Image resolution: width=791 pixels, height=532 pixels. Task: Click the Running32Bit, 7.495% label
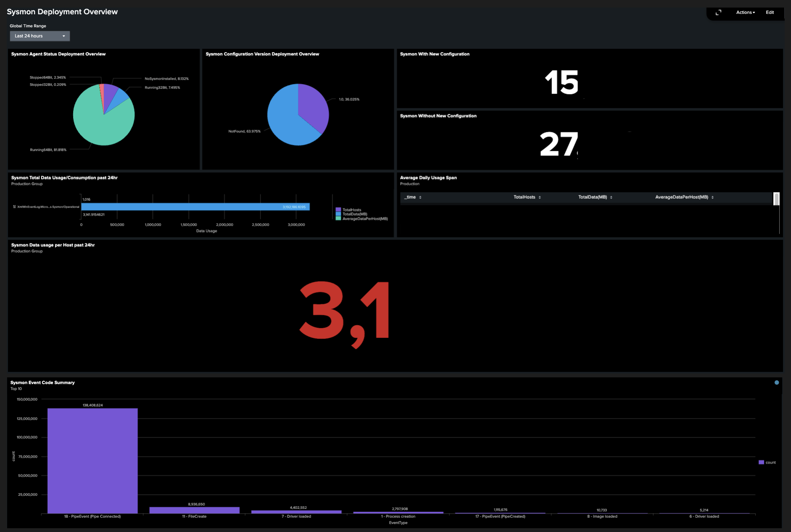[x=162, y=87]
